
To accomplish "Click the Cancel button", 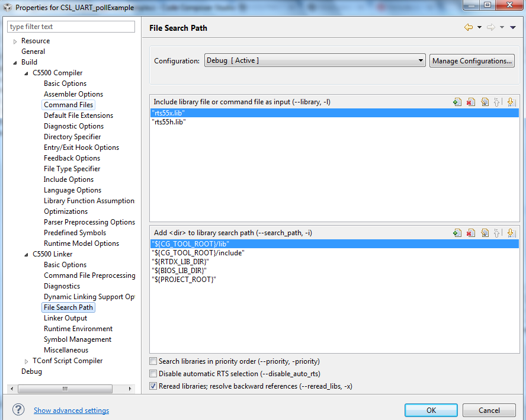I will [489, 411].
